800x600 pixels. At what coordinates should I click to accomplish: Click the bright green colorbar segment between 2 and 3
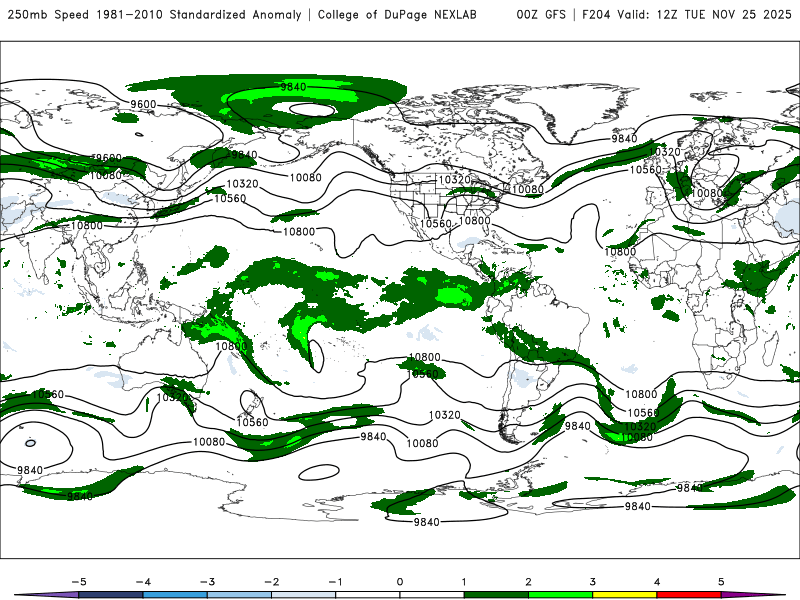pyautogui.click(x=560, y=595)
